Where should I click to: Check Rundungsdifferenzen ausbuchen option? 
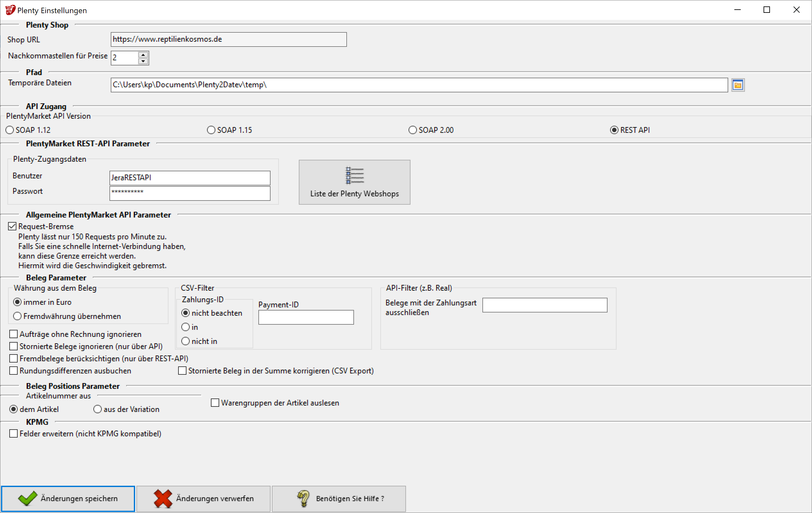[x=13, y=371]
